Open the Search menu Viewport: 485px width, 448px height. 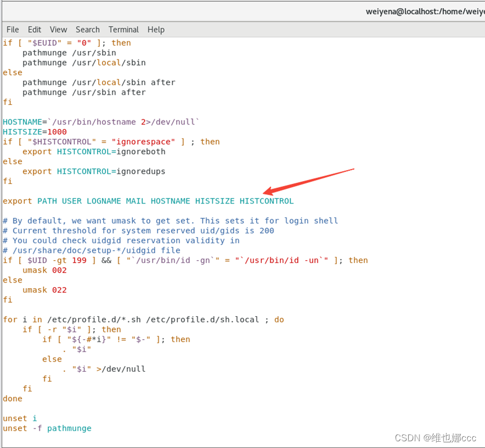(x=87, y=30)
